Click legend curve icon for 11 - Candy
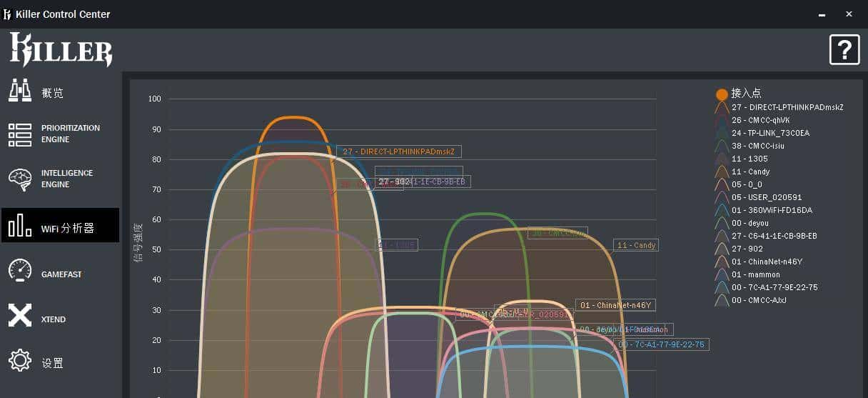 click(x=722, y=171)
